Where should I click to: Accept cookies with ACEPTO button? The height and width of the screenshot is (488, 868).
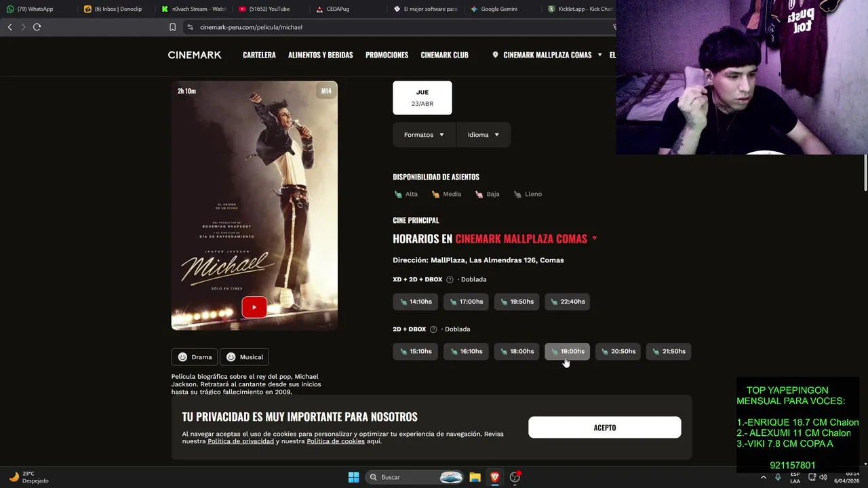605,428
